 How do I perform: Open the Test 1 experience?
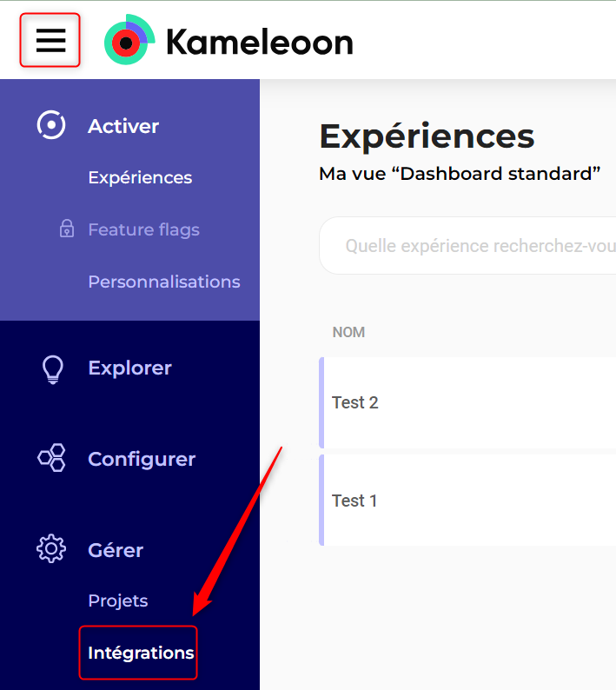point(355,501)
